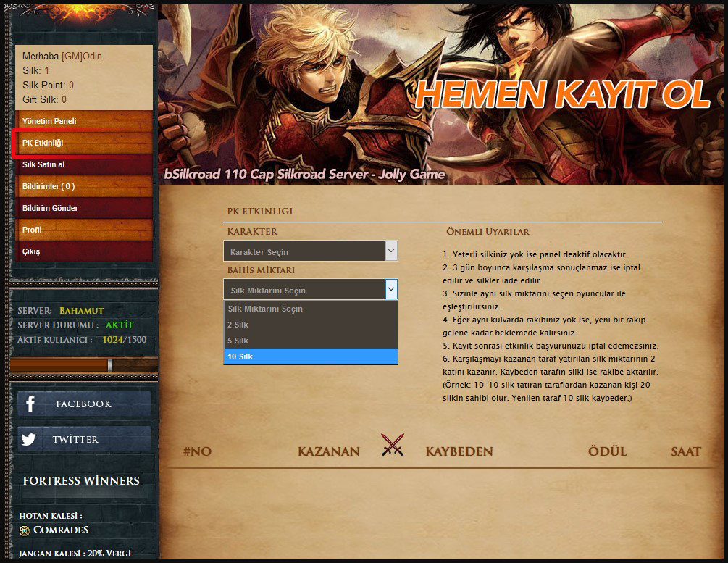Click the BAHAMUT server name

81,311
